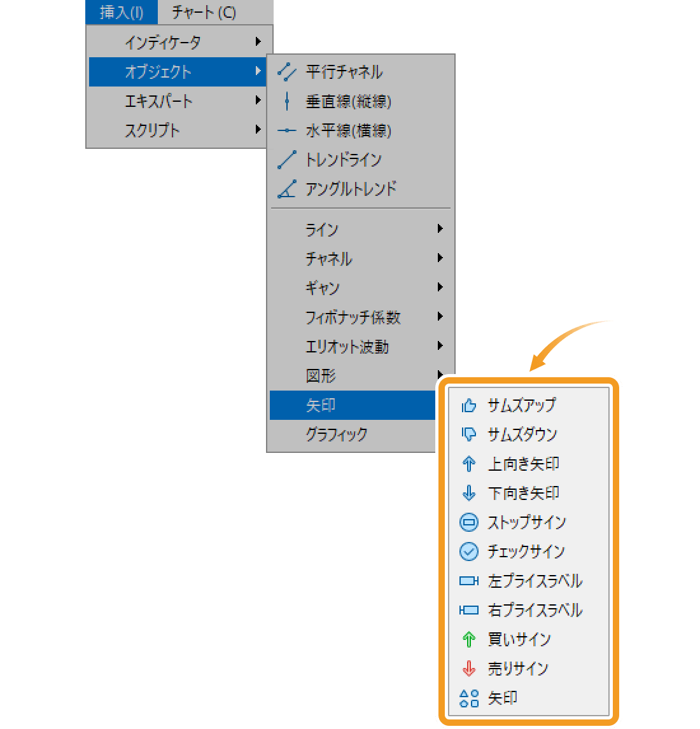Select the オブジェクト menu item

(x=177, y=72)
